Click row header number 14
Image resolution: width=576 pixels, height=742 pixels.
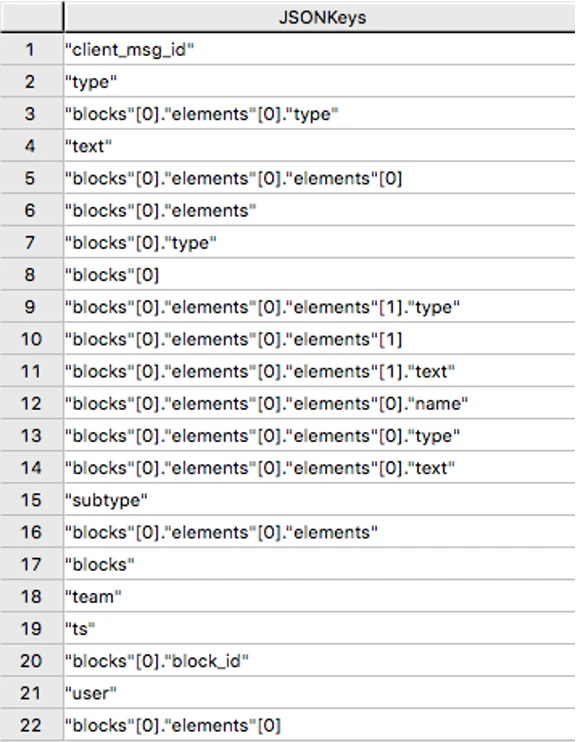[31, 468]
